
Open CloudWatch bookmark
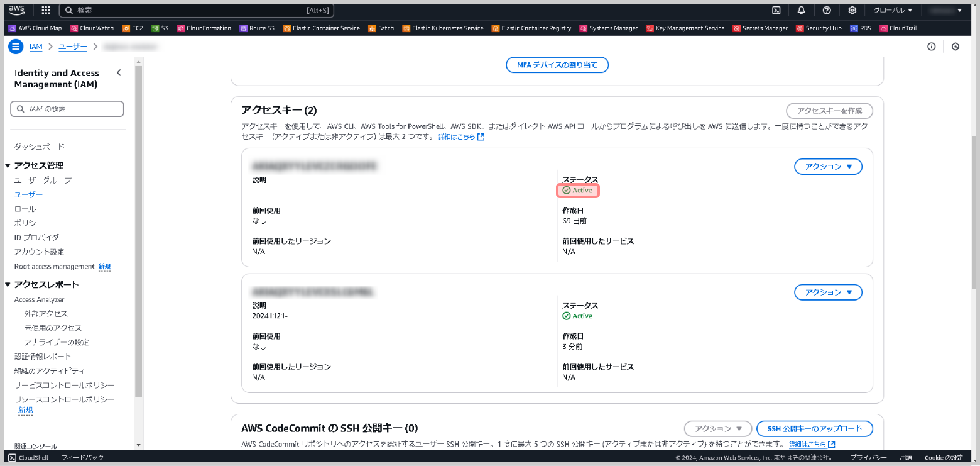tap(92, 28)
